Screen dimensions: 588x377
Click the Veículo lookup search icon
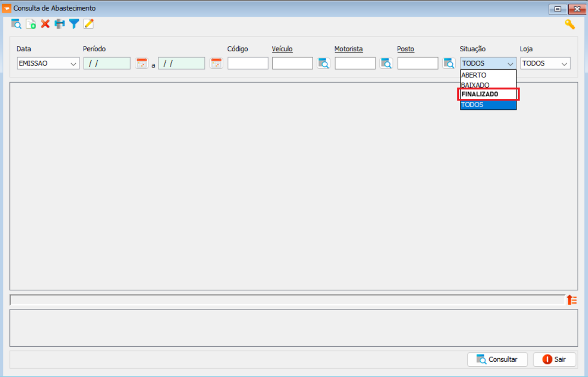coord(324,63)
